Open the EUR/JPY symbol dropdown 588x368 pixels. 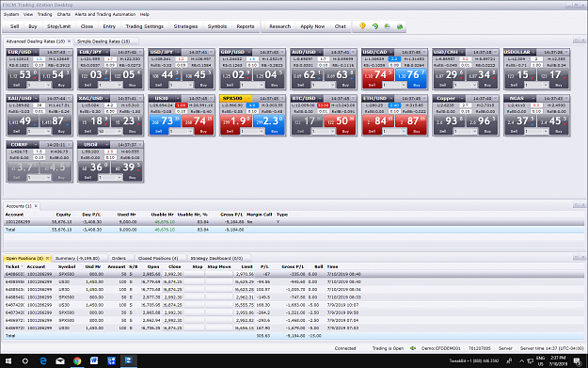tap(106, 52)
